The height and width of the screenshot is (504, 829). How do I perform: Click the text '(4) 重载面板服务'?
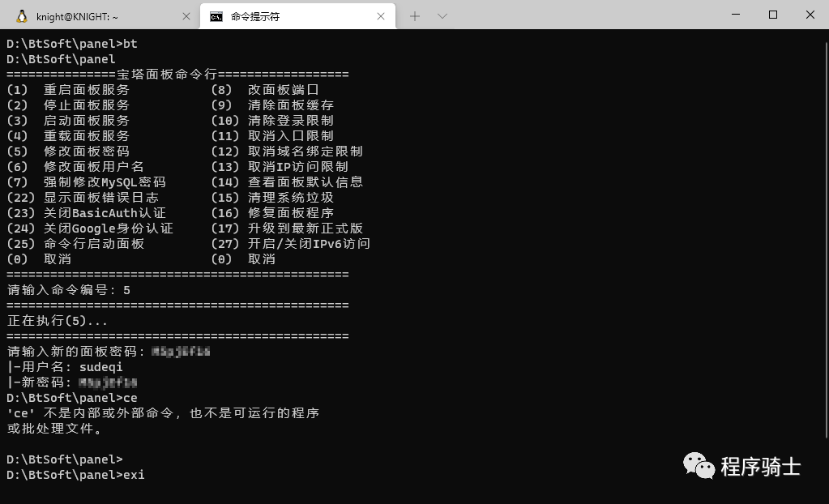click(68, 136)
